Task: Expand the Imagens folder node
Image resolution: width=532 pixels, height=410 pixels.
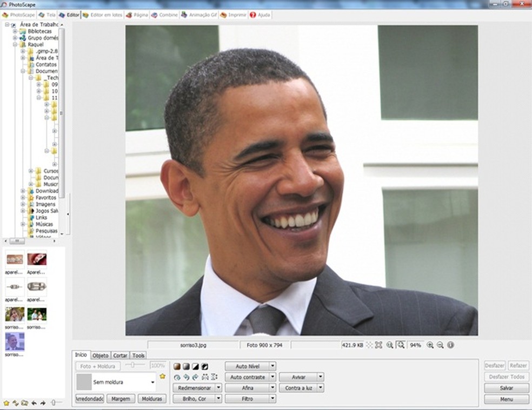Action: [23, 204]
